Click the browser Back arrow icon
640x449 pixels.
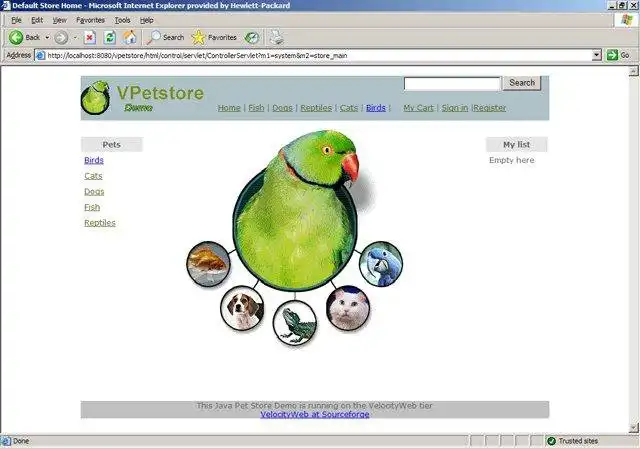16,38
